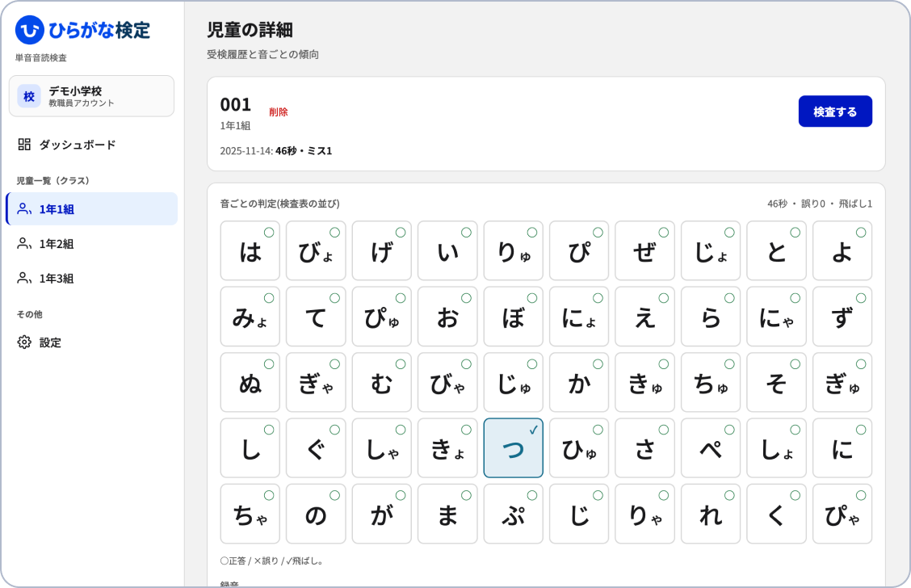The width and height of the screenshot is (911, 588).
Task: Open the 設定 menu item
Action: coord(92,342)
